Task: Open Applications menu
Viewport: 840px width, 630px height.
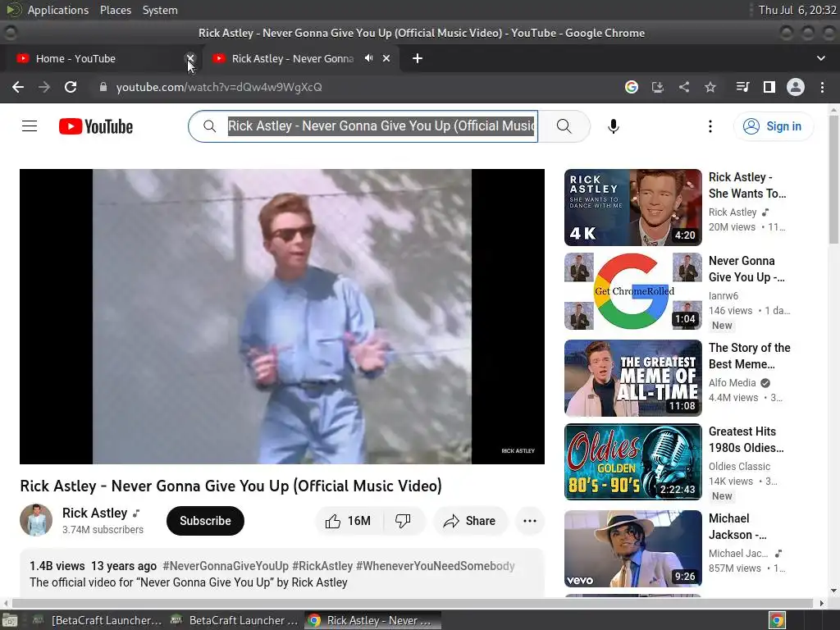Action: point(58,10)
